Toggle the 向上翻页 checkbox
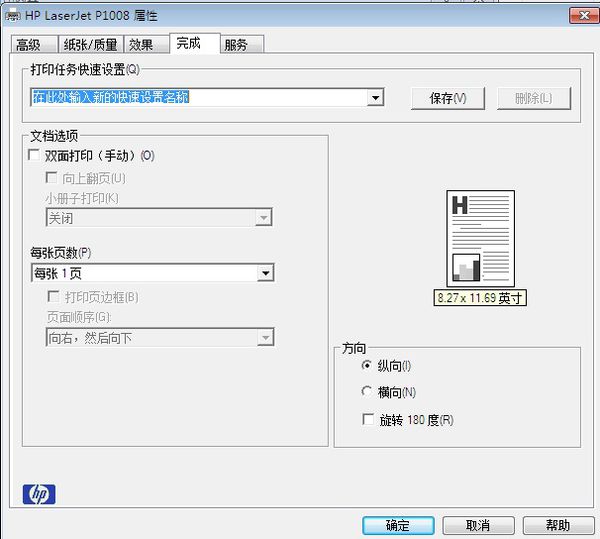The width and height of the screenshot is (600, 539). (x=51, y=177)
